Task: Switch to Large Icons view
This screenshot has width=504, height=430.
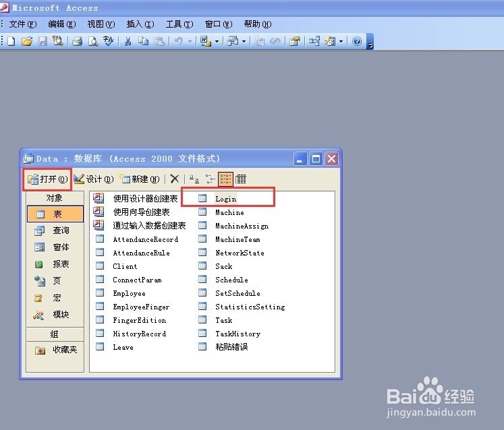Action: click(194, 179)
